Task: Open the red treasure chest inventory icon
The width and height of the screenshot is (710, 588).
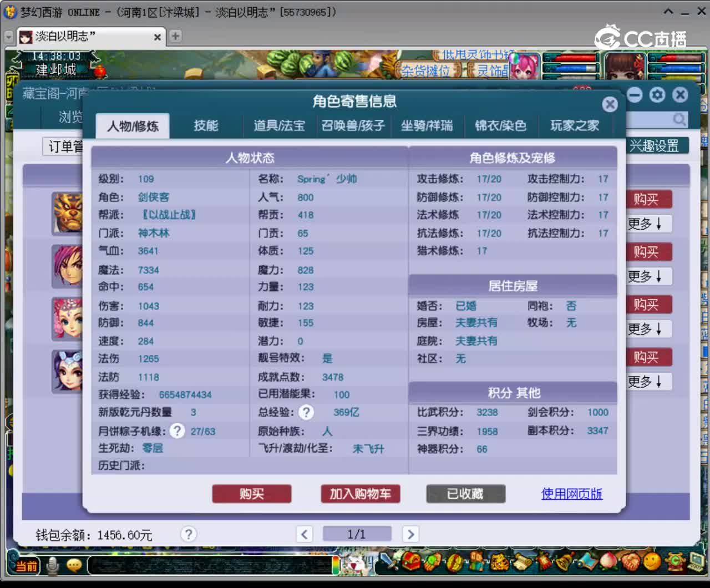Action: click(x=411, y=561)
